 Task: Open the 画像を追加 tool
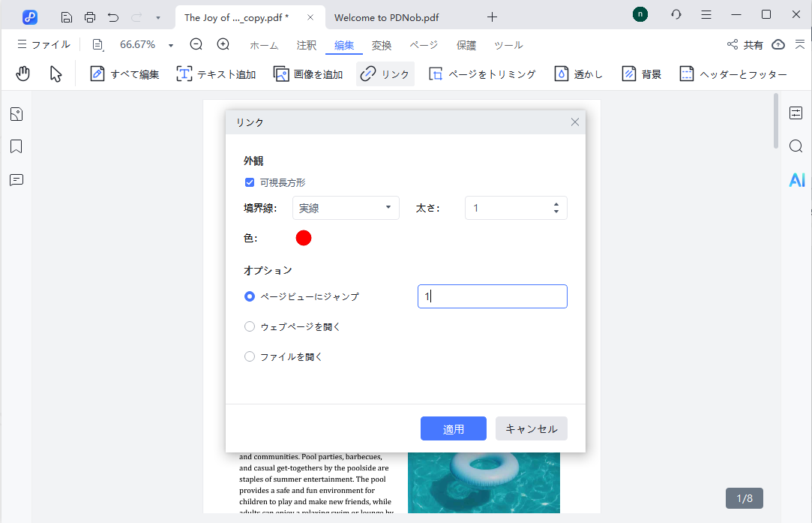click(307, 73)
